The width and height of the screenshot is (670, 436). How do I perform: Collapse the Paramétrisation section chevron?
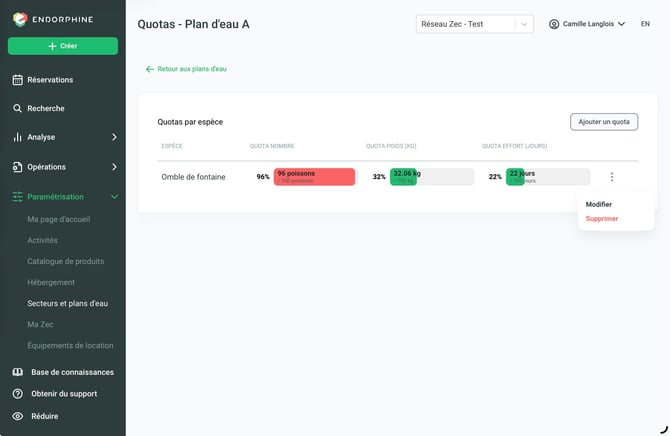[x=114, y=197]
